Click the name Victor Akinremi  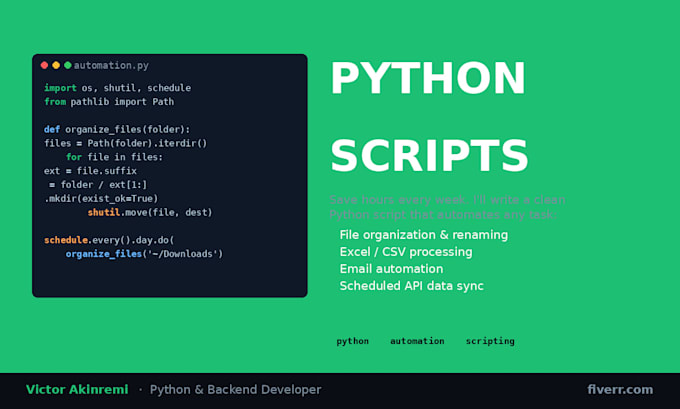77,389
